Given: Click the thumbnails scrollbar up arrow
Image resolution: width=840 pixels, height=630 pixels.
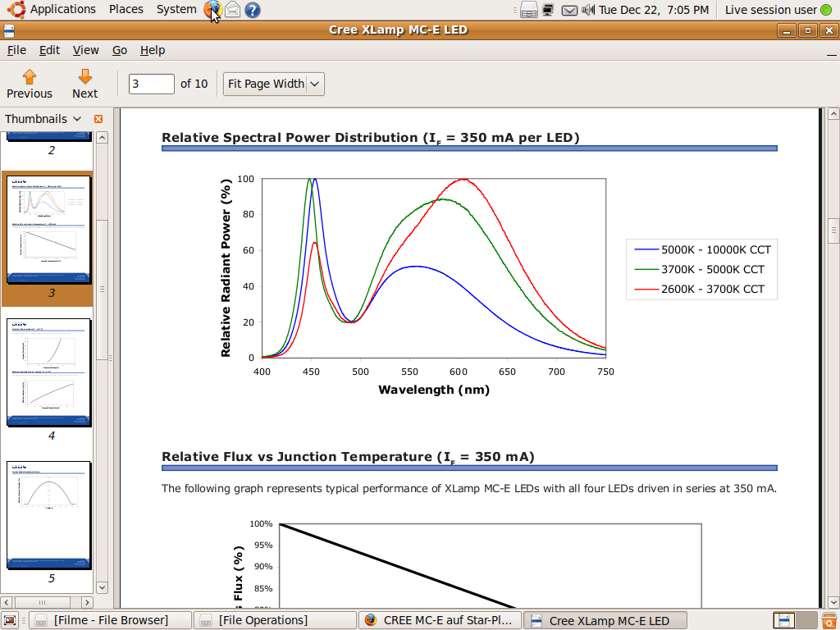Looking at the screenshot, I should tap(102, 137).
